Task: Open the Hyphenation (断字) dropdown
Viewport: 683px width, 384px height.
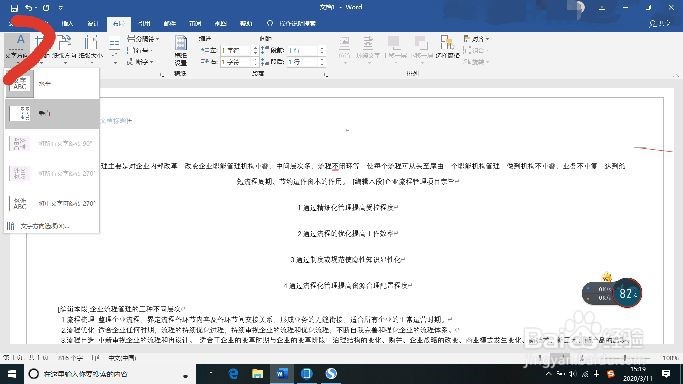Action: (140, 62)
